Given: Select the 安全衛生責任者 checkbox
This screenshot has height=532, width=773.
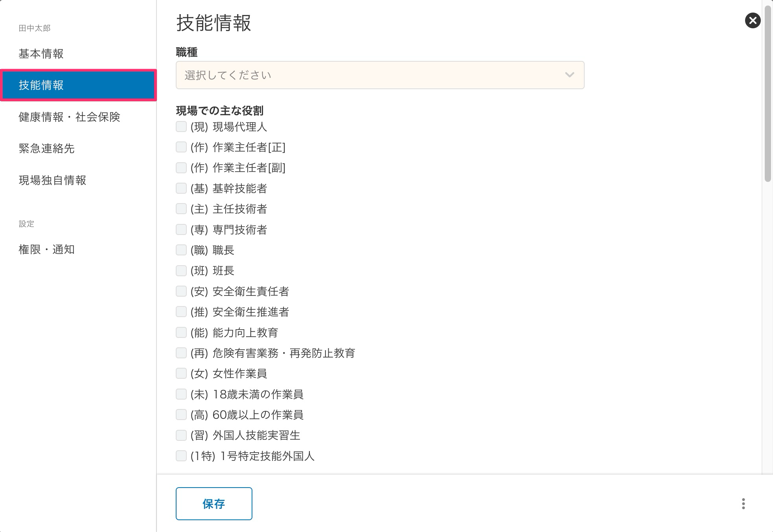Looking at the screenshot, I should coord(181,291).
